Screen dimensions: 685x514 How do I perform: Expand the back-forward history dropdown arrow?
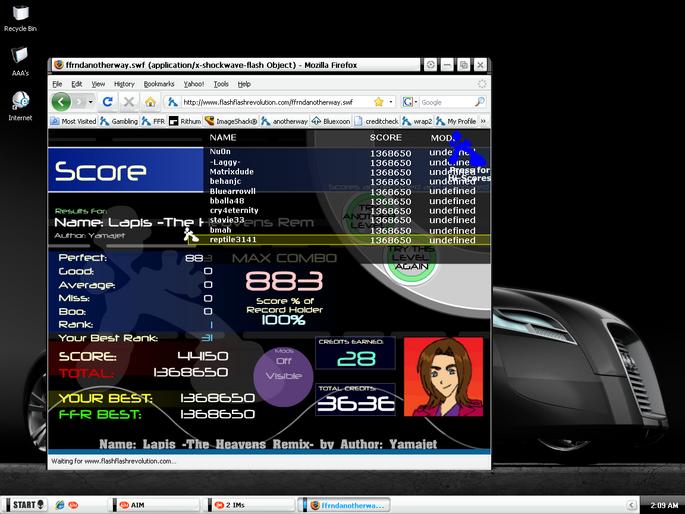(x=90, y=102)
